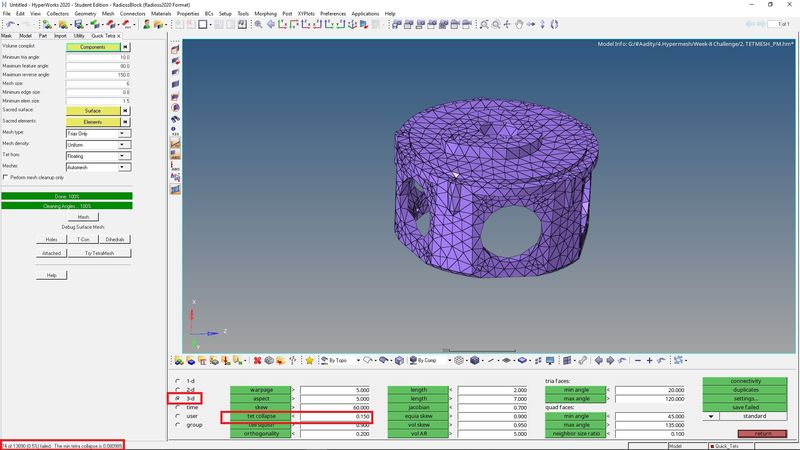Click the yellow Sacred elements selector

pyautogui.click(x=93, y=122)
